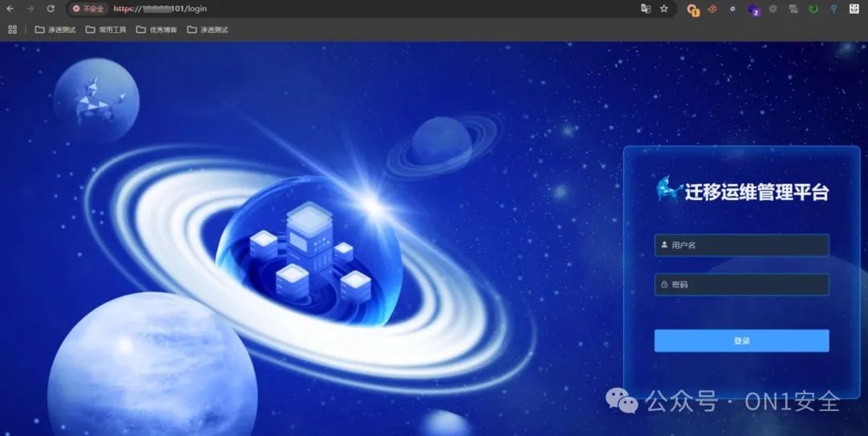The height and width of the screenshot is (436, 868).
Task: Open the 优秀博客 bookmark folder
Action: pos(157,30)
